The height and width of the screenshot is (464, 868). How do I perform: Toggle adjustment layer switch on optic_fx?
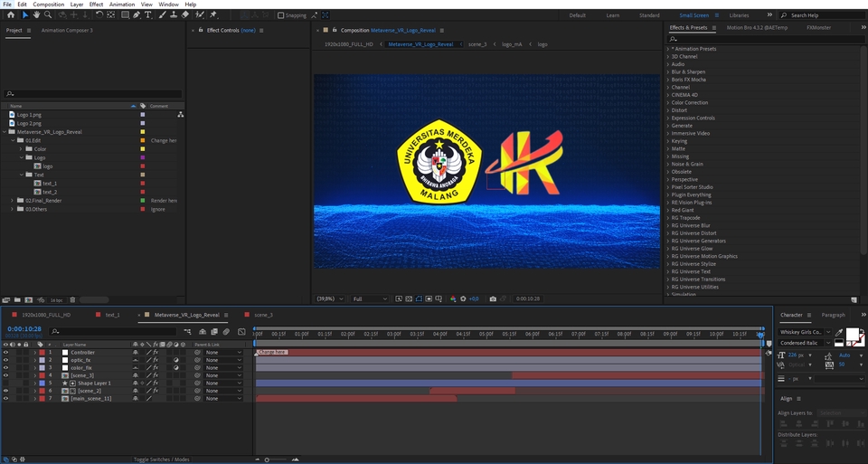tap(176, 360)
